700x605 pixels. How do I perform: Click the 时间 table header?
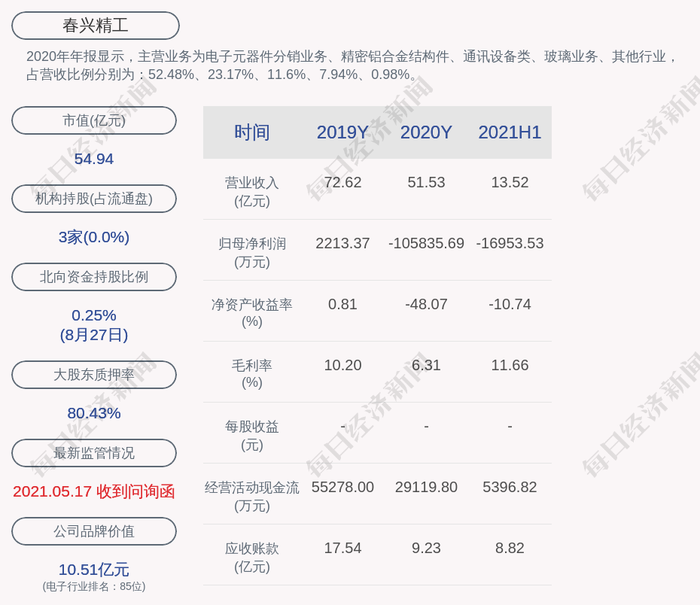point(252,132)
